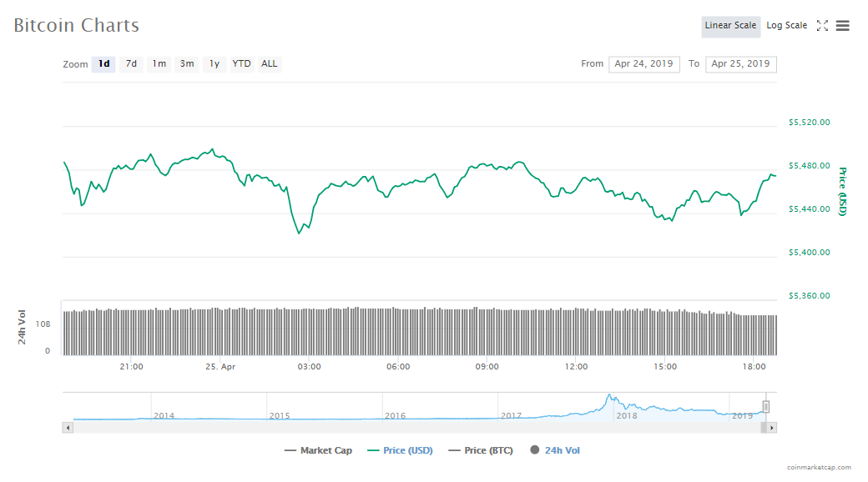Set zoom to 7d

131,64
